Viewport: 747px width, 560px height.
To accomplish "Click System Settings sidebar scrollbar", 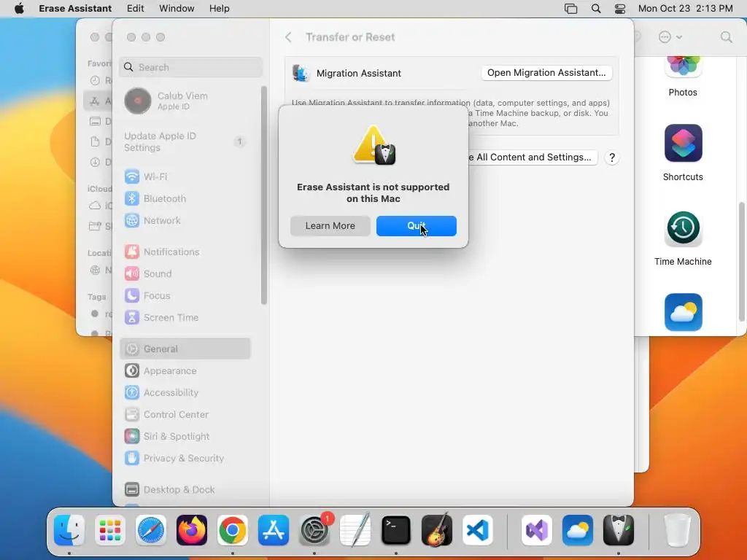I will pyautogui.click(x=264, y=195).
